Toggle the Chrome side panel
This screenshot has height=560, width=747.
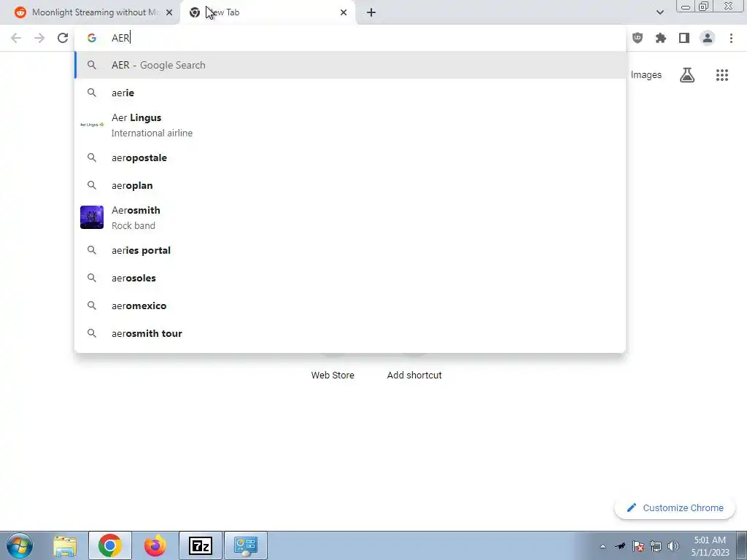(x=684, y=38)
